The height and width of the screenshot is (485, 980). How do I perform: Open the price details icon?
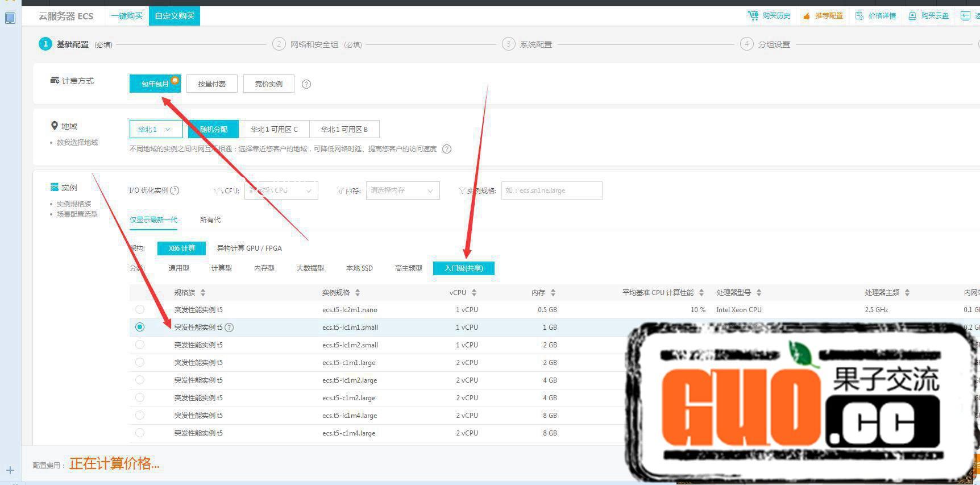point(859,16)
